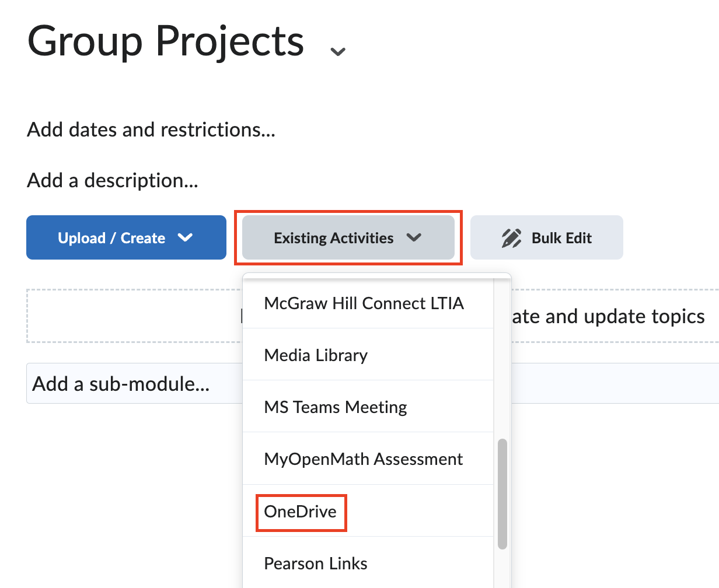The height and width of the screenshot is (588, 719).
Task: Click the chevron on Upload / Create
Action: (x=186, y=237)
